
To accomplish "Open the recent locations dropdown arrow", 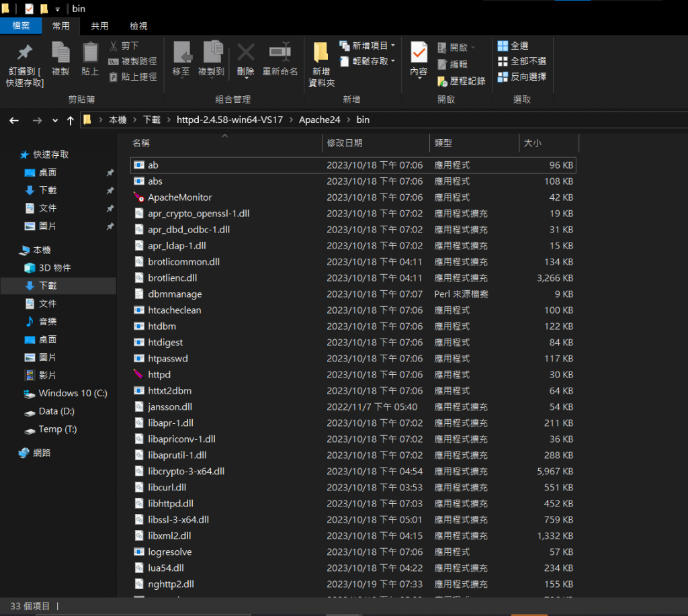I will click(x=55, y=120).
